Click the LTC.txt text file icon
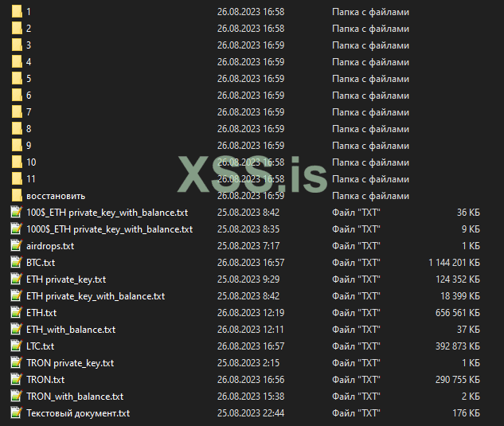The image size is (504, 426). click(17, 346)
